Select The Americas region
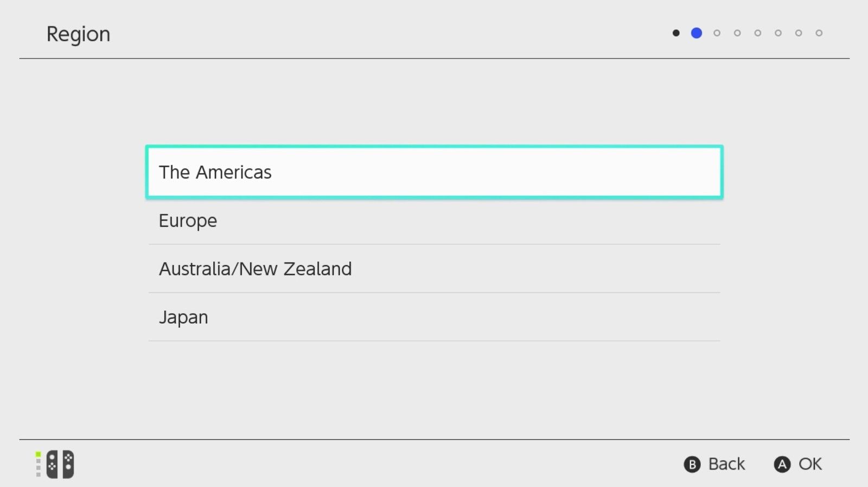The height and width of the screenshot is (487, 868). [434, 172]
